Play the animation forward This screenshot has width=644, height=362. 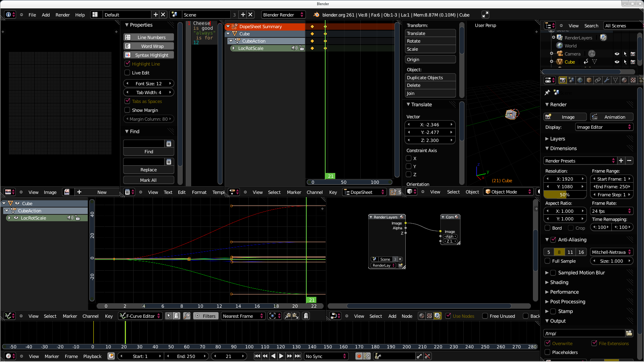tap(281, 356)
